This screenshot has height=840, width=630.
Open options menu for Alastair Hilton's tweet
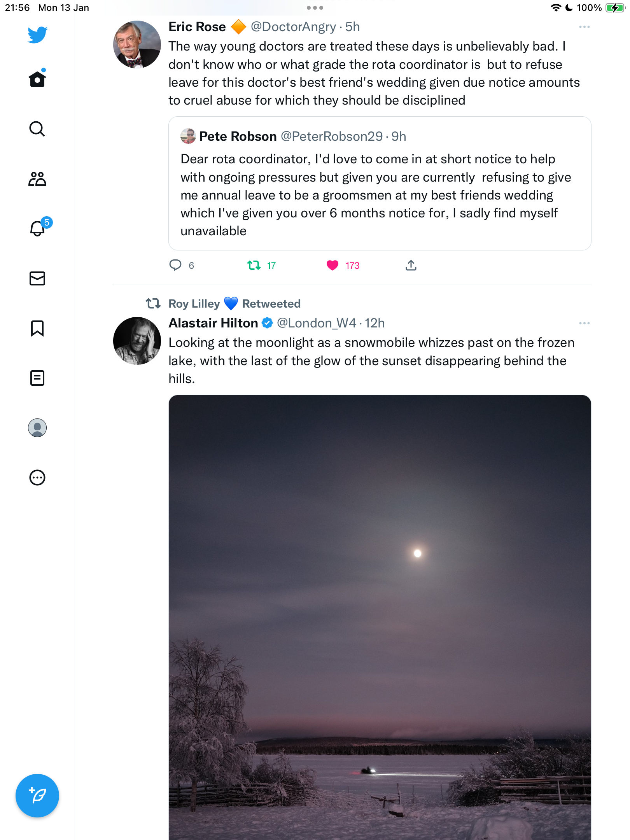pos(584,323)
